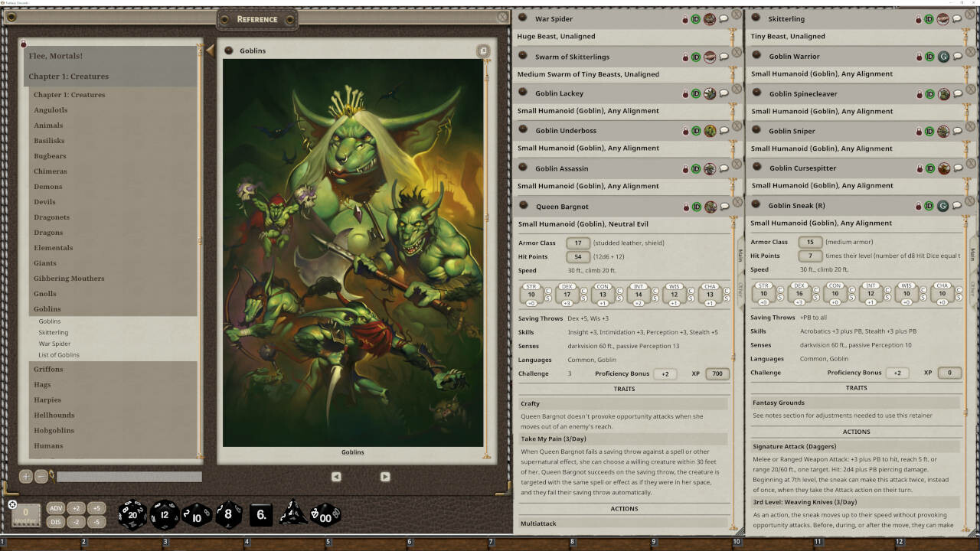This screenshot has height=551, width=980.
Task: Roll the percentile d100 dice
Action: point(326,515)
